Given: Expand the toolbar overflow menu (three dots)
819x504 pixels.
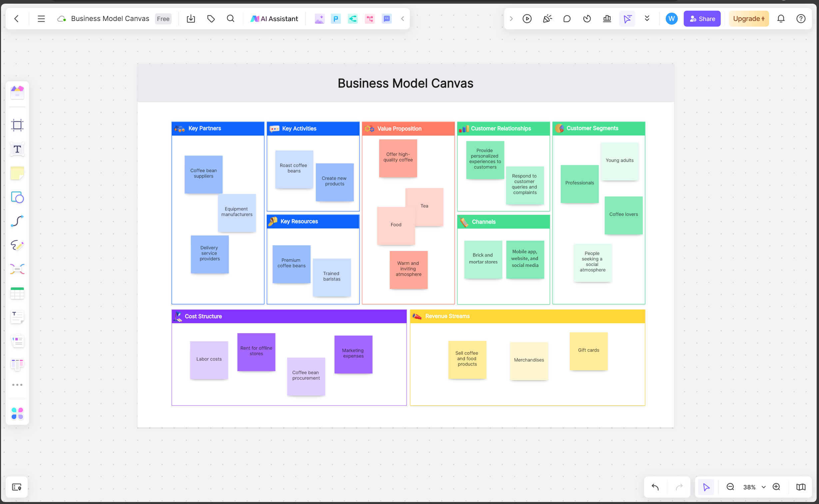Looking at the screenshot, I should pyautogui.click(x=17, y=385).
